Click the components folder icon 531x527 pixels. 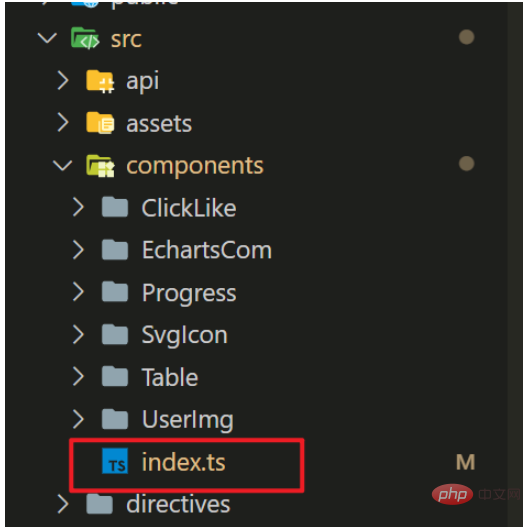tap(100, 166)
